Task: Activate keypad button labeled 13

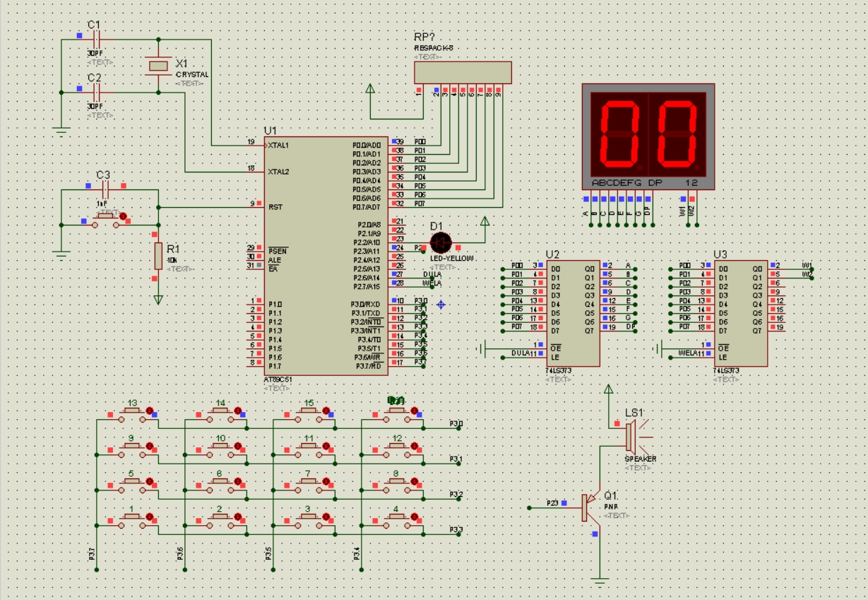Action: click(x=132, y=415)
